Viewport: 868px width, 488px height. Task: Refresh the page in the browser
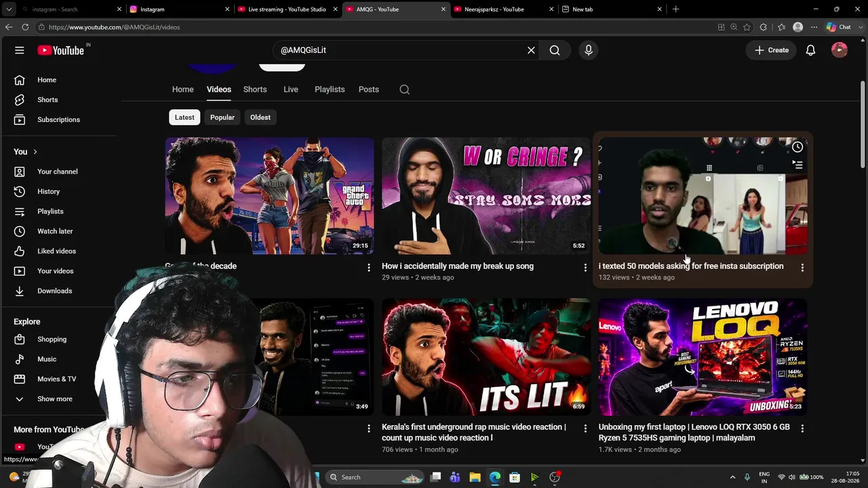click(25, 27)
